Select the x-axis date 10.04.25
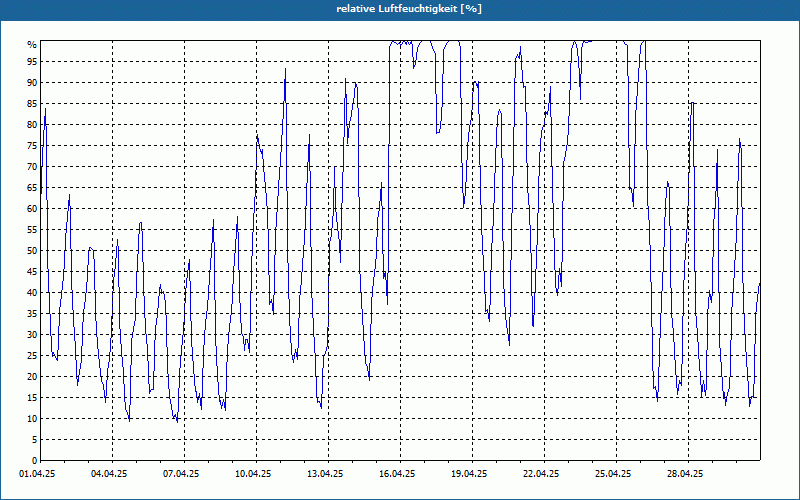This screenshot has width=800, height=500. click(x=253, y=474)
